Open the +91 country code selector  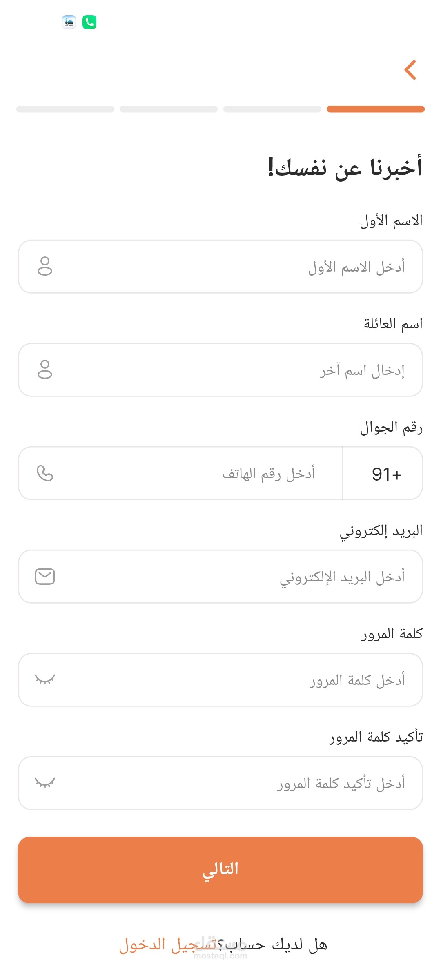(383, 474)
